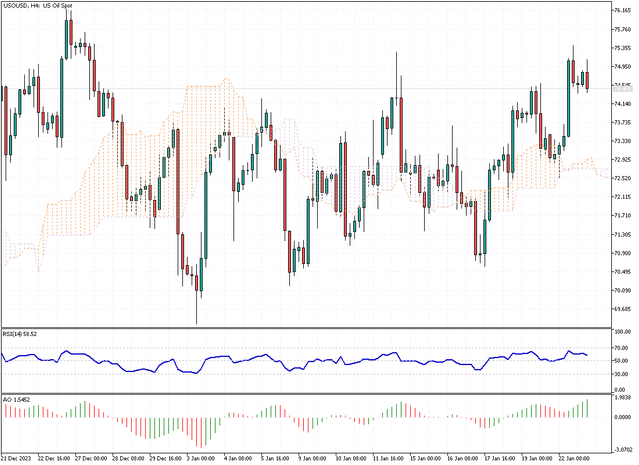Screen dimensions: 639x465
Task: Click the gray current price marker on the price axis
Action: click(x=623, y=88)
